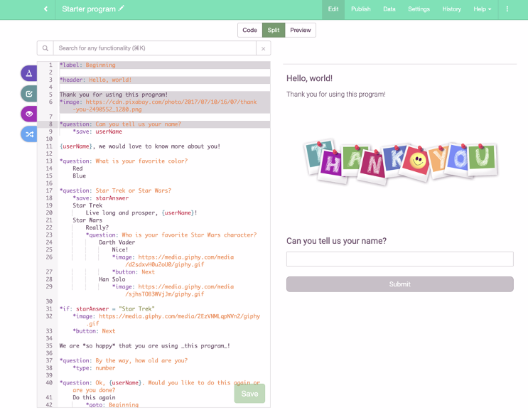The width and height of the screenshot is (528, 420).
Task: Click the pencil icon to rename Starter program
Action: click(x=122, y=9)
